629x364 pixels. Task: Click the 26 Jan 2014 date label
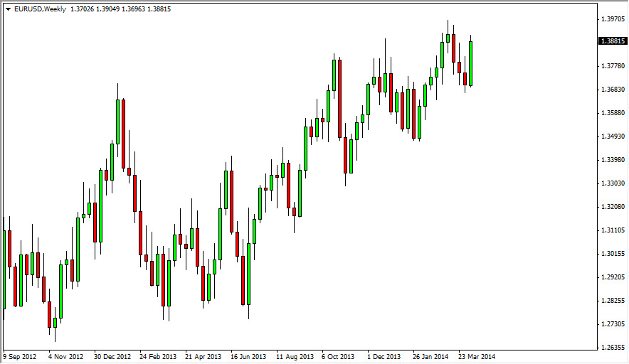coord(430,356)
